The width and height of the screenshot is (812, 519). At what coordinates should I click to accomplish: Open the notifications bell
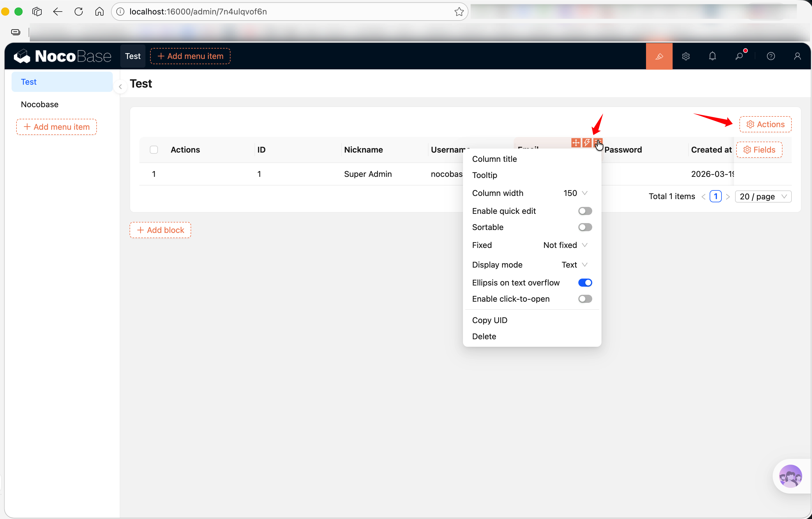(x=712, y=56)
